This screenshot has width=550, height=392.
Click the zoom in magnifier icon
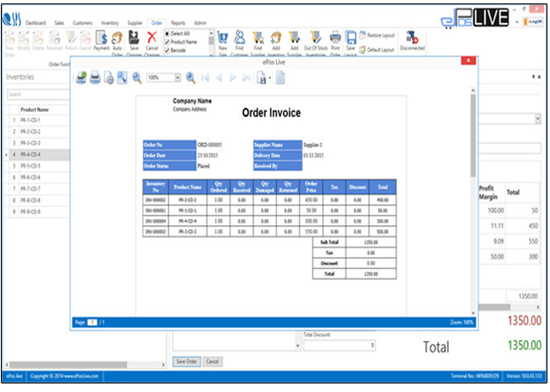(190, 78)
